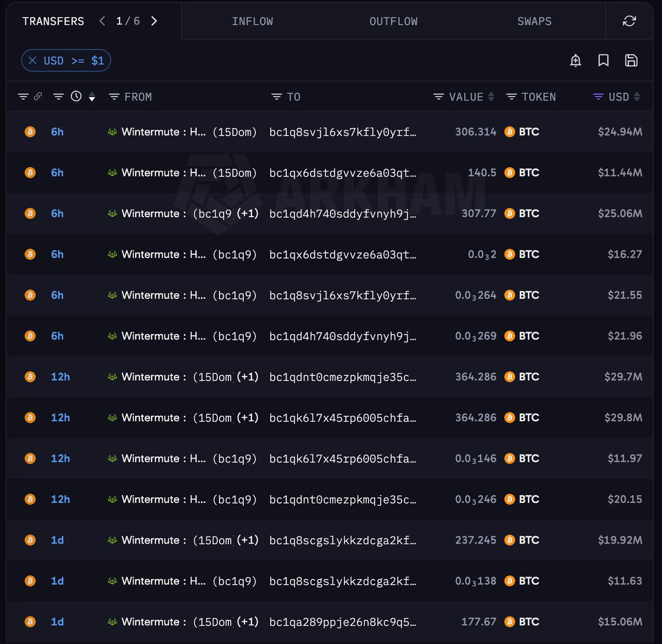Switch to the INFLOW tab
The image size is (662, 644).
[252, 22]
